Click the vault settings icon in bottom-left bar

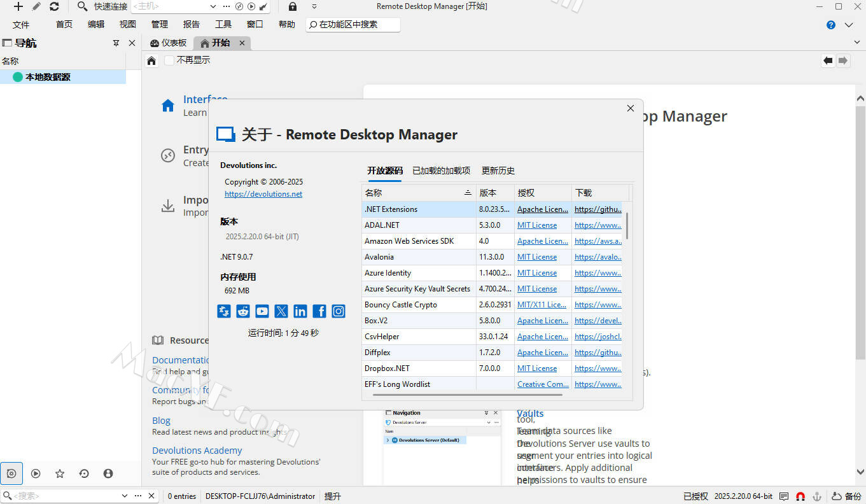click(11, 473)
